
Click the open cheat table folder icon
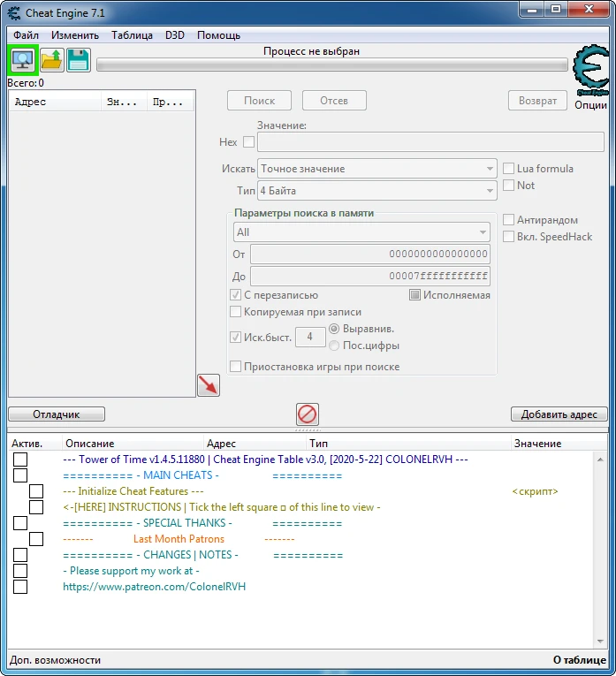[x=52, y=60]
